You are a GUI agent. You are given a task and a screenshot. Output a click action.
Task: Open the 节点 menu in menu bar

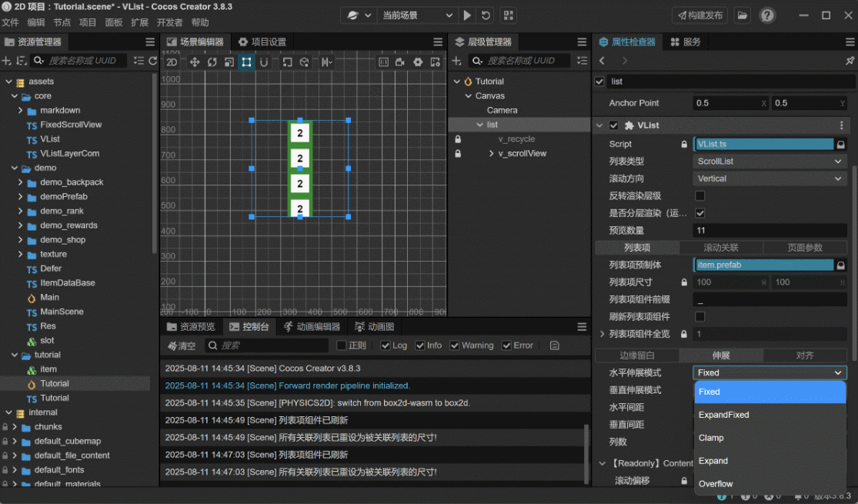point(62,22)
